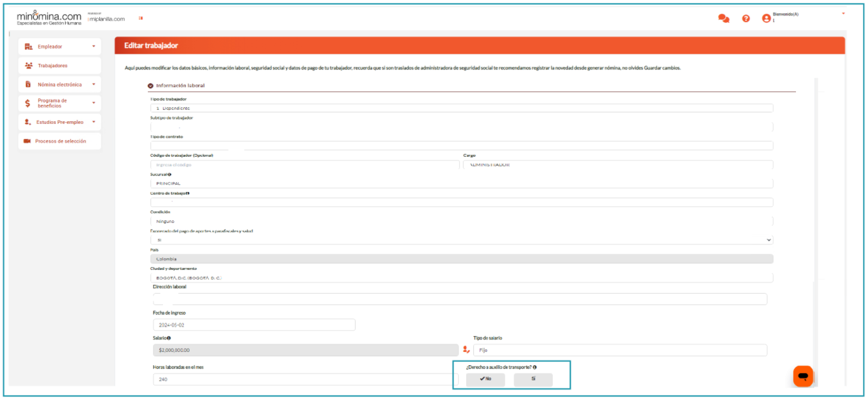This screenshot has height=398, width=868.
Task: Select No for transport allowance
Action: point(485,379)
